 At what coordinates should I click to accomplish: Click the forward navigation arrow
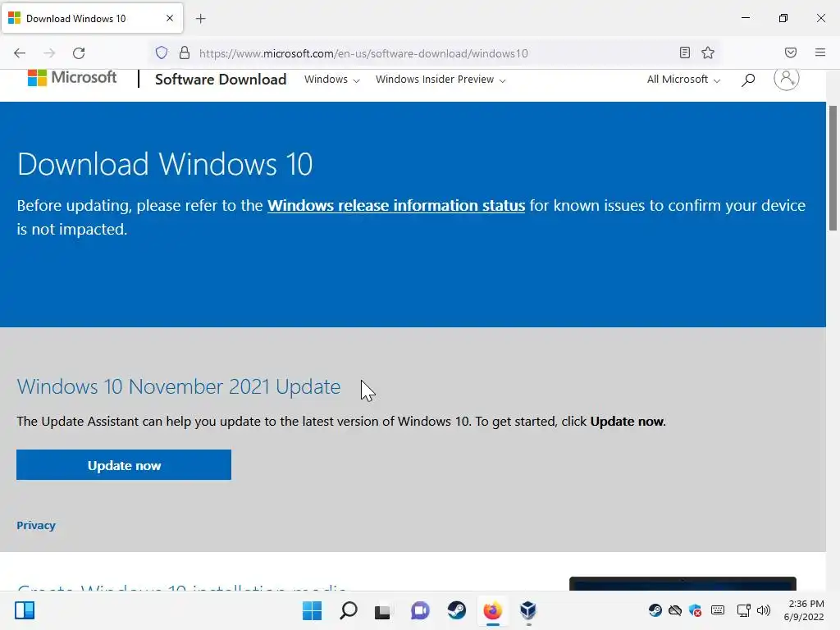coord(49,53)
